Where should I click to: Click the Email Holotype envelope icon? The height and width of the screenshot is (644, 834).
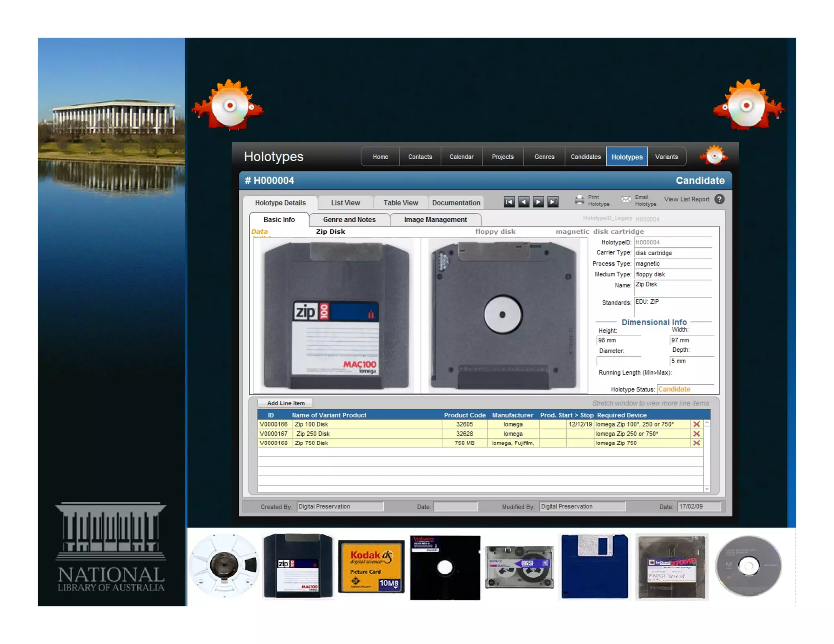[x=626, y=199]
